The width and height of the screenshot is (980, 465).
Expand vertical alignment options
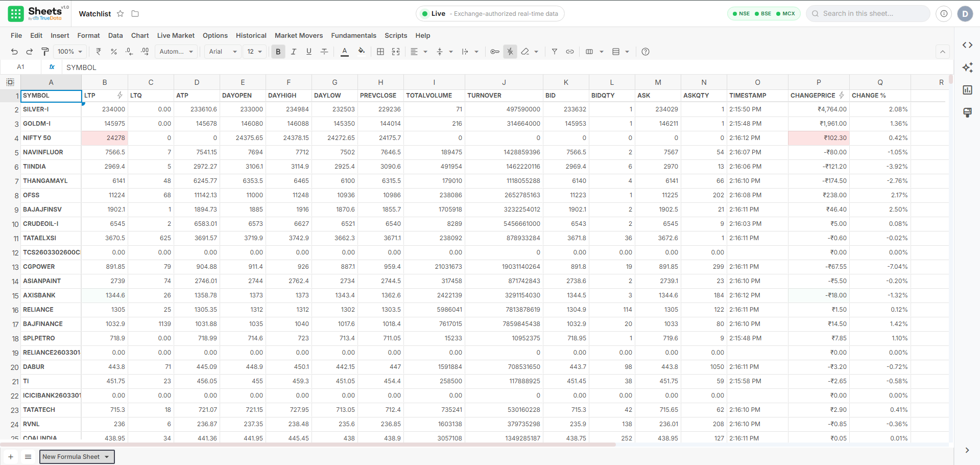(x=451, y=52)
